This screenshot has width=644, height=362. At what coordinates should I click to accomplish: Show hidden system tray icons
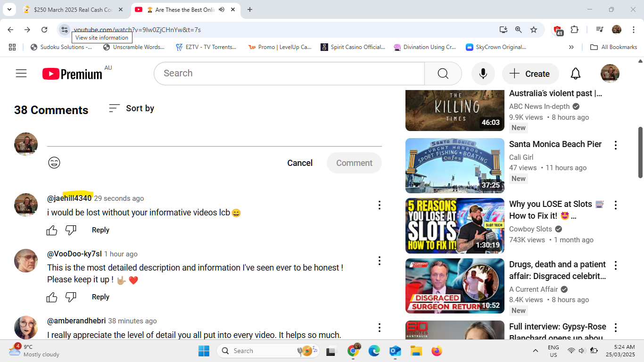pyautogui.click(x=536, y=351)
